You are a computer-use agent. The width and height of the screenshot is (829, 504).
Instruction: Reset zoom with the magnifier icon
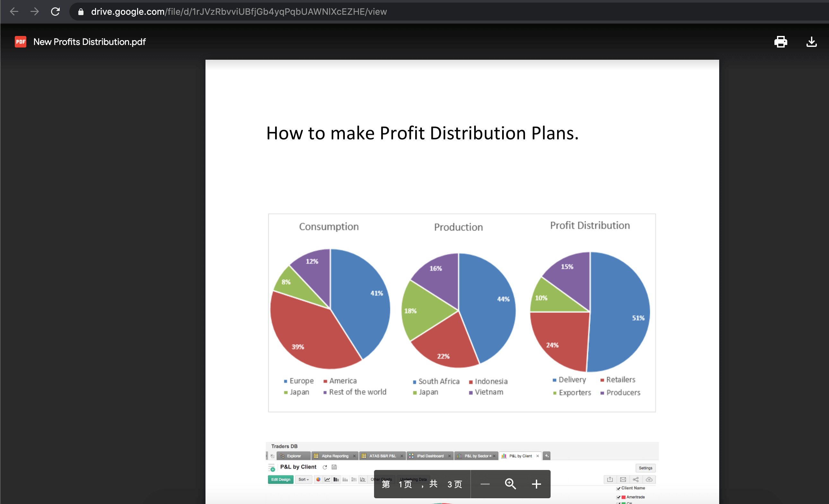coord(510,484)
